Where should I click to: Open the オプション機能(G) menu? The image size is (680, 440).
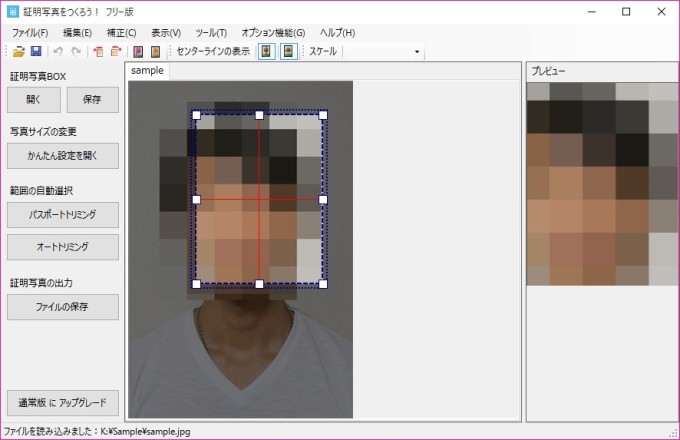click(273, 33)
